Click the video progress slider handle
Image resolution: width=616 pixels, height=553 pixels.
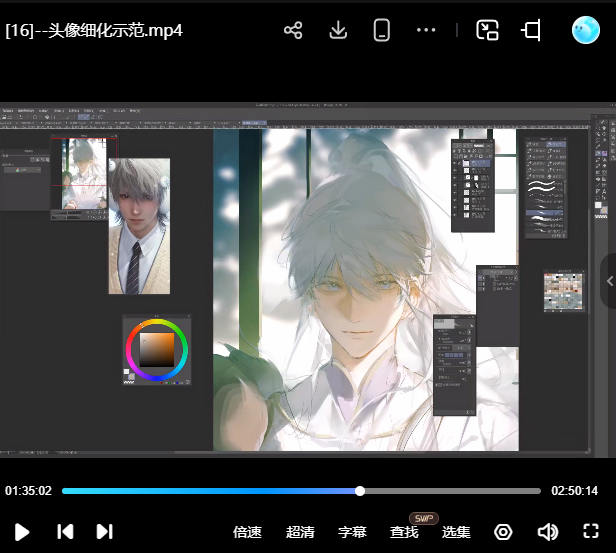coord(360,491)
